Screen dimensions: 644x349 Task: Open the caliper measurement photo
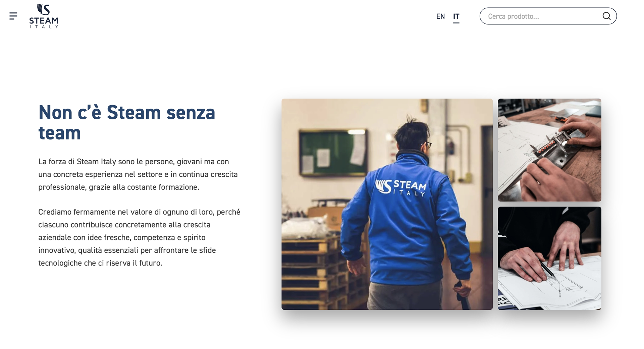(x=549, y=150)
